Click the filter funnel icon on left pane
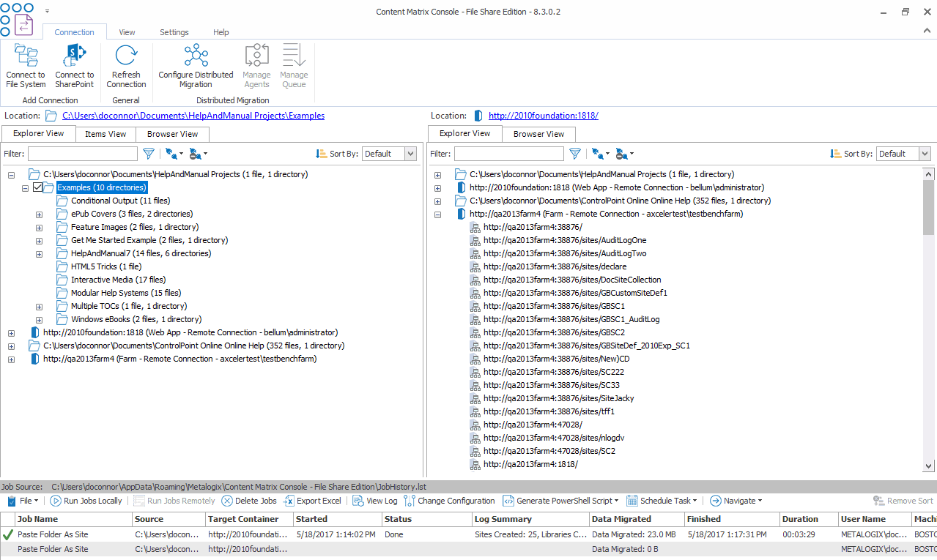Viewport: 937px width, 560px height. pyautogui.click(x=149, y=154)
